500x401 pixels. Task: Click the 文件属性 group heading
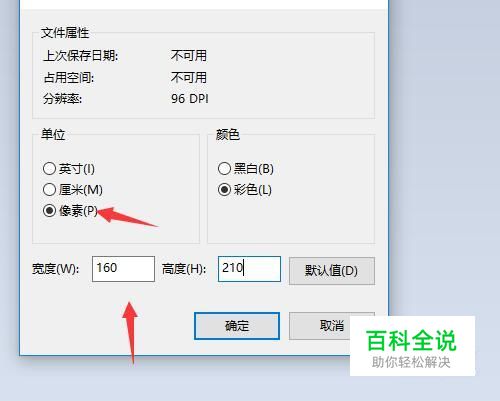point(65,33)
